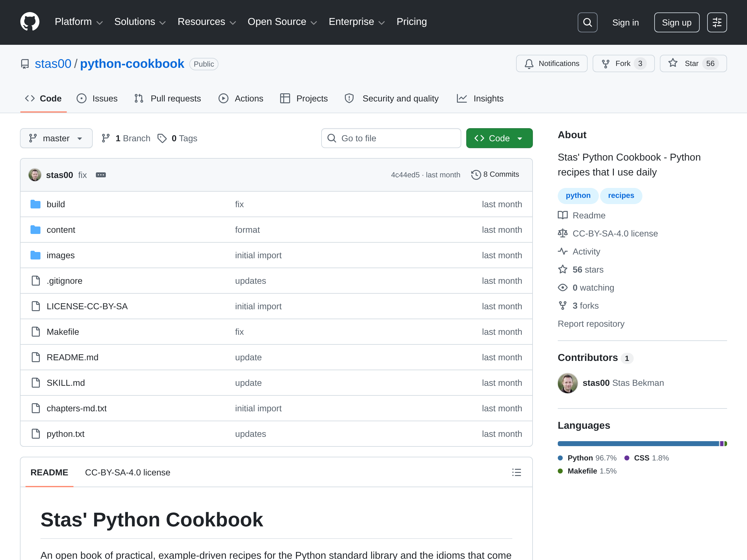View the 3 forks link
The image size is (747, 560).
579,306
